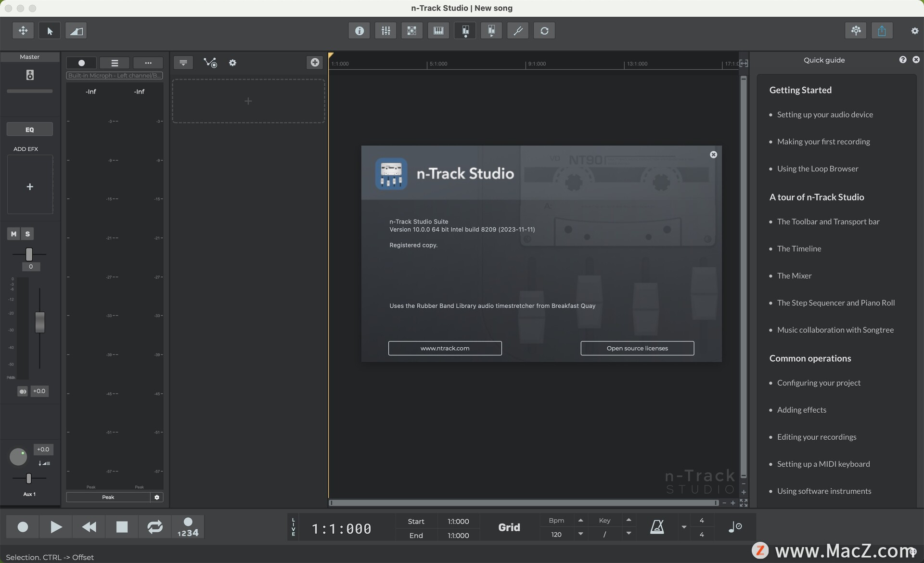The width and height of the screenshot is (924, 563).
Task: Click the empty dashed add-track placeholder
Action: 248,101
